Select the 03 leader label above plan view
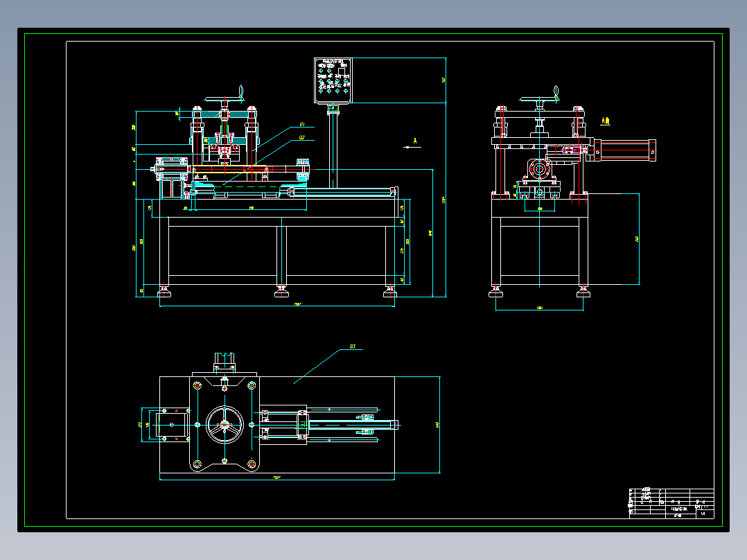 point(353,346)
